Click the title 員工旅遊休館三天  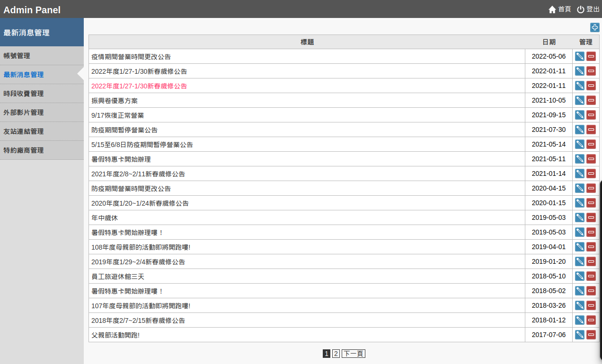[x=118, y=277]
